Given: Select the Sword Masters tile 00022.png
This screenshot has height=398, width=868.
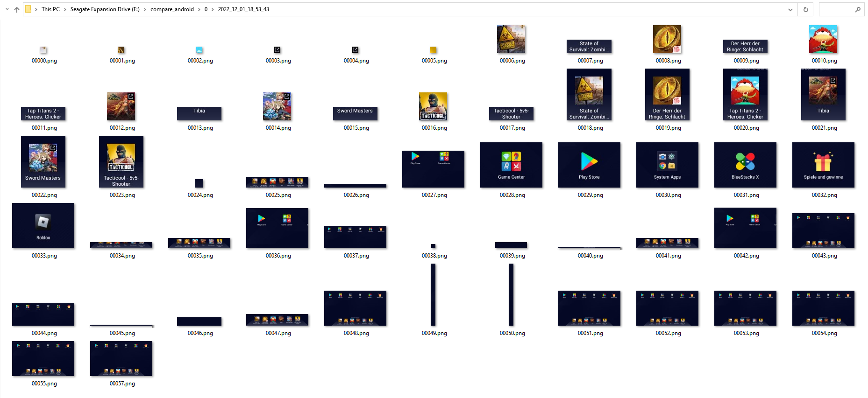Looking at the screenshot, I should 43,162.
